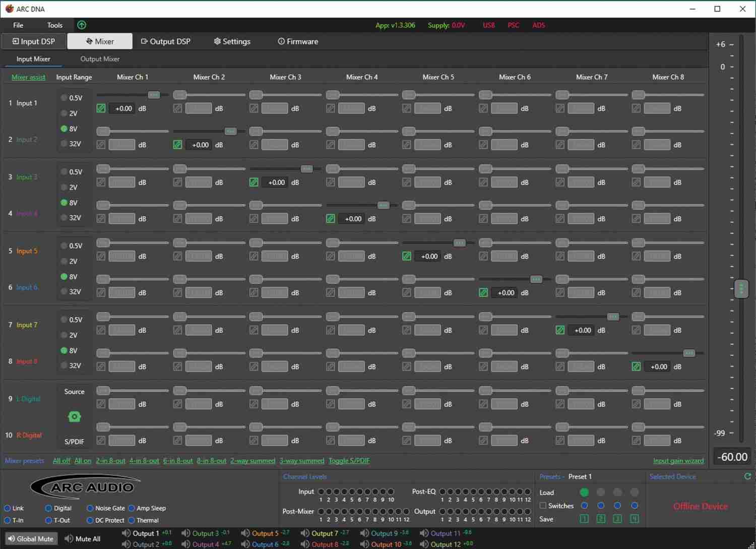Mute Output 2 speaker icon
The image size is (756, 549).
click(x=126, y=544)
